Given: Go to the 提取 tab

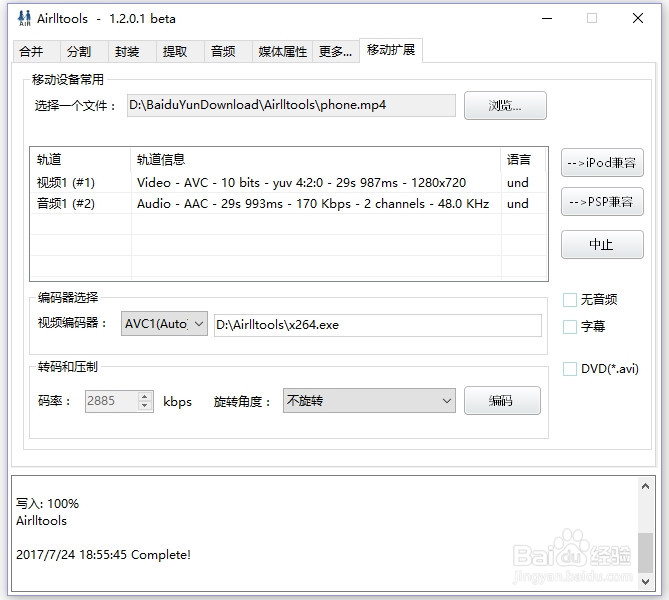Looking at the screenshot, I should coord(180,52).
